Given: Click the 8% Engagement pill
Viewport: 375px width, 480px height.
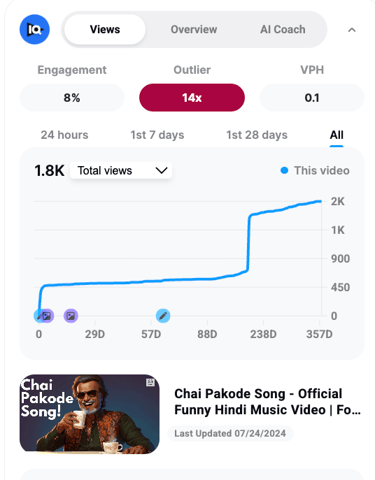Looking at the screenshot, I should [72, 98].
